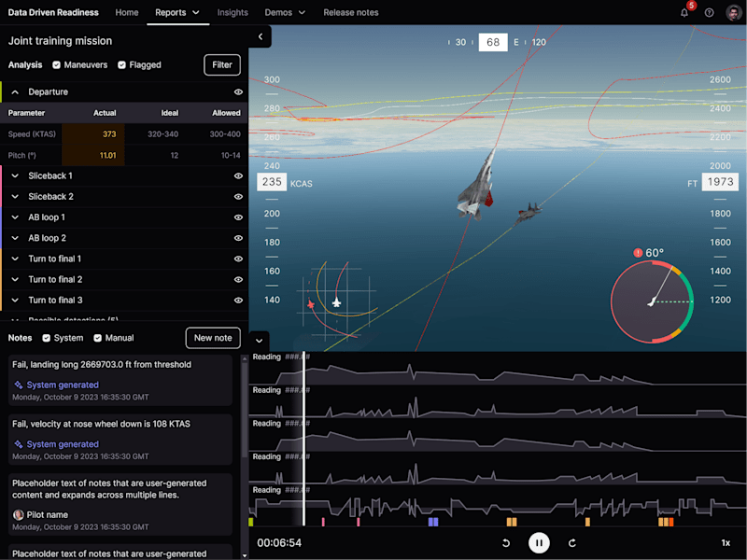This screenshot has width=747, height=560.
Task: Open the Filter button
Action: [222, 64]
